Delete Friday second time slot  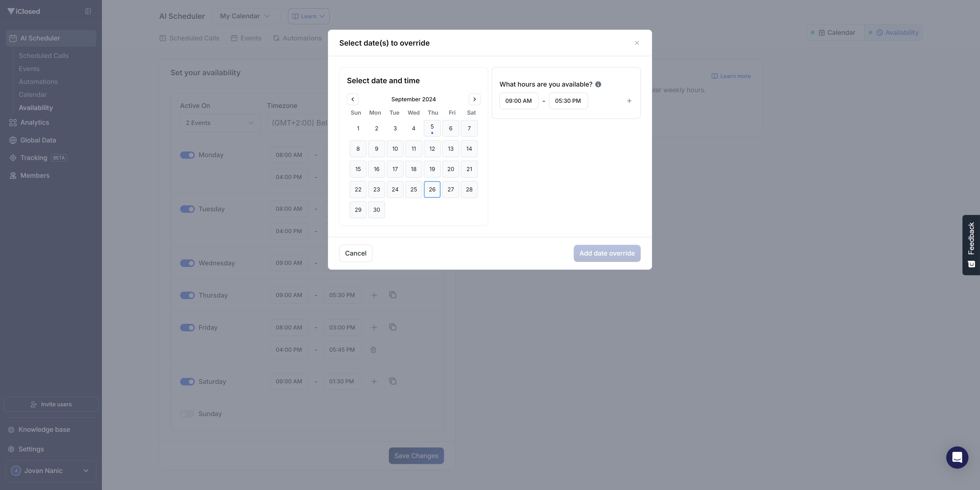373,350
